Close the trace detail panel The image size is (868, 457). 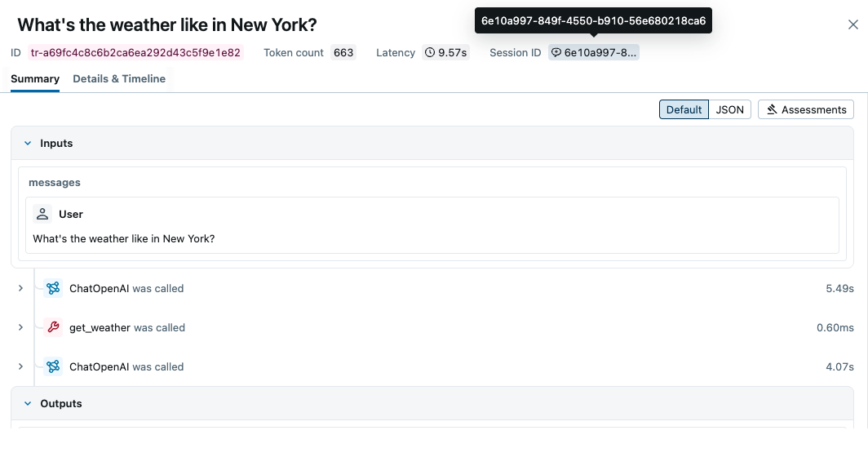853,24
